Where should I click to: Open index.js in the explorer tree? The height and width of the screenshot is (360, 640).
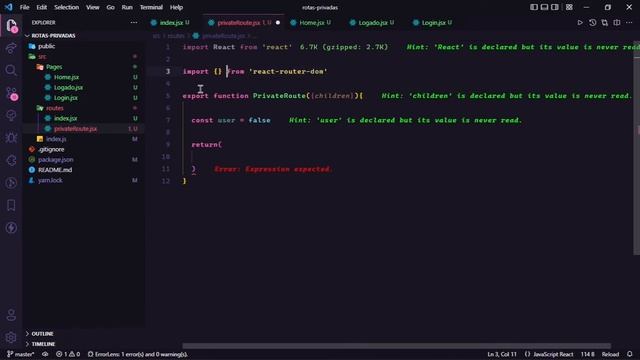(56, 139)
